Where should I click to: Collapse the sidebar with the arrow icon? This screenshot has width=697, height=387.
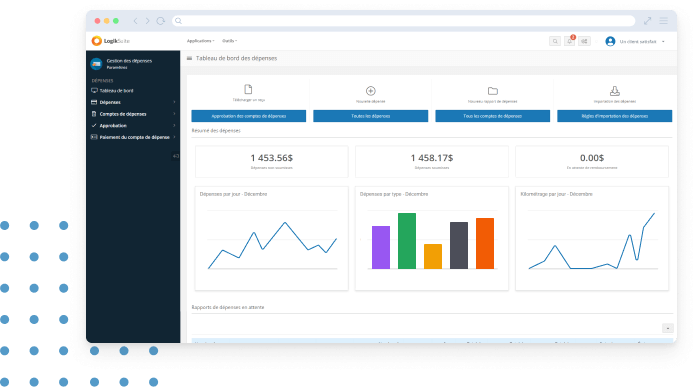pos(176,156)
